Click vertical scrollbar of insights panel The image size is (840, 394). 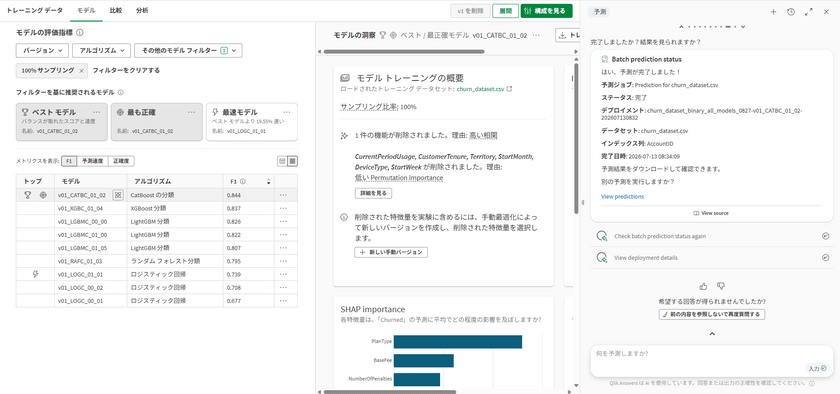coord(576,138)
